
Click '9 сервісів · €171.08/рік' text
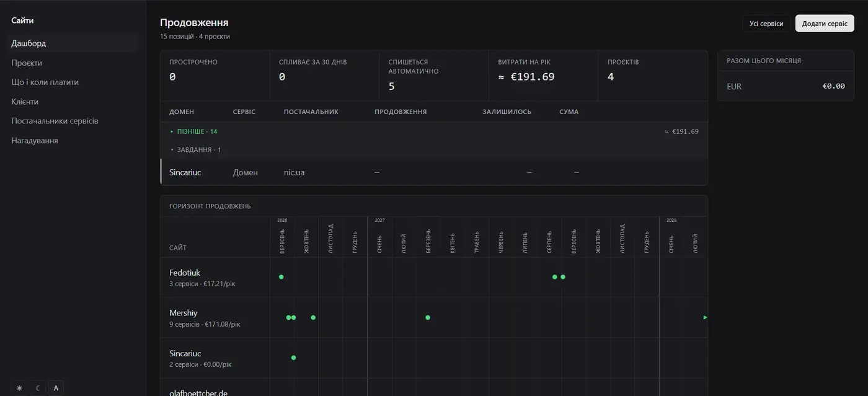(205, 324)
